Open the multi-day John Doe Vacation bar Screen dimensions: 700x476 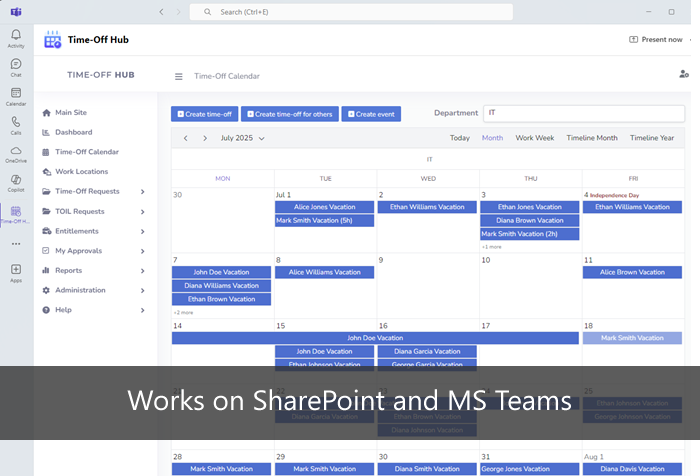[x=375, y=338]
